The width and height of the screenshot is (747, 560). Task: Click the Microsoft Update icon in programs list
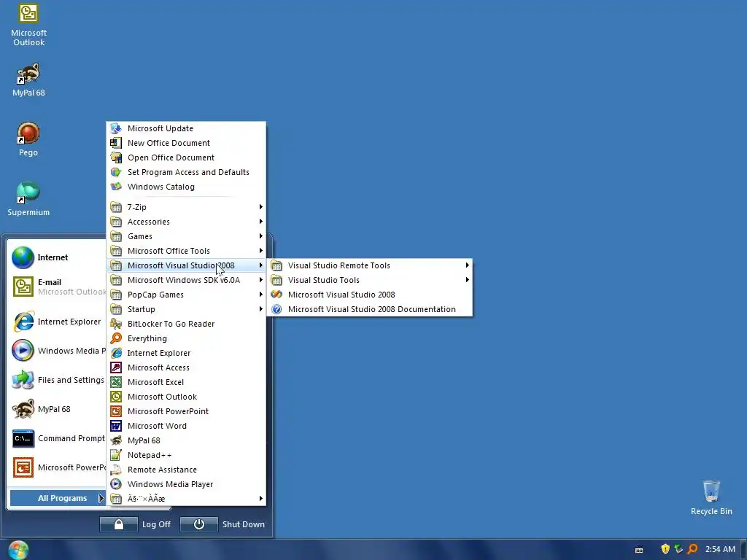click(116, 128)
